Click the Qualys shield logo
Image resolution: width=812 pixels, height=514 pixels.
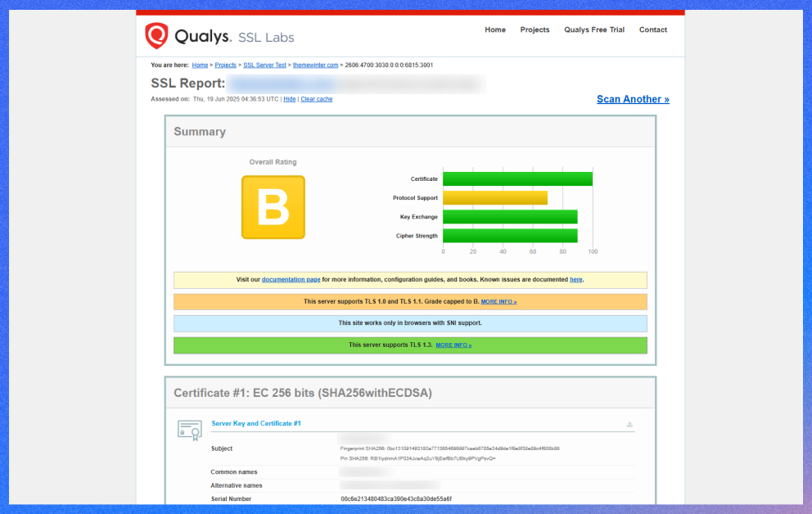click(x=156, y=36)
